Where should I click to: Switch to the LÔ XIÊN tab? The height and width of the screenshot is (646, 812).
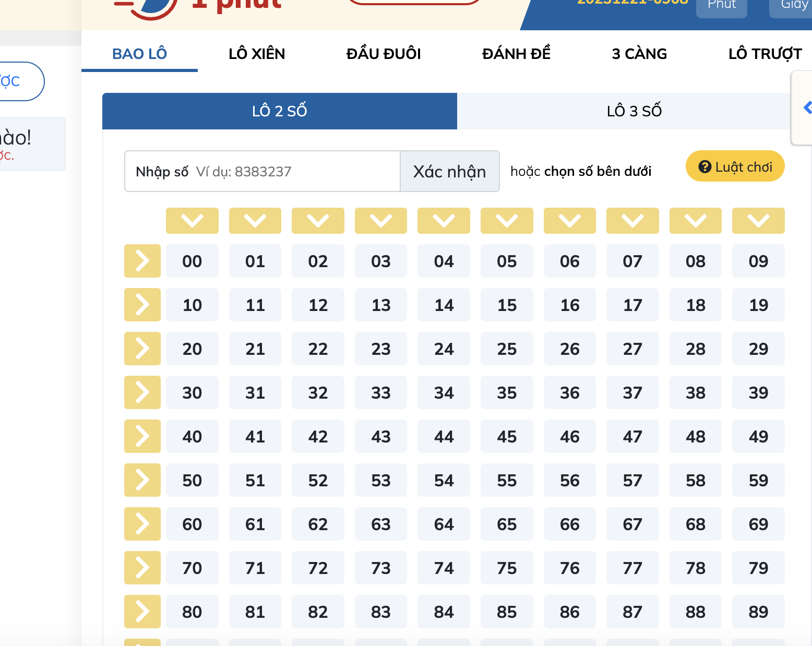257,54
